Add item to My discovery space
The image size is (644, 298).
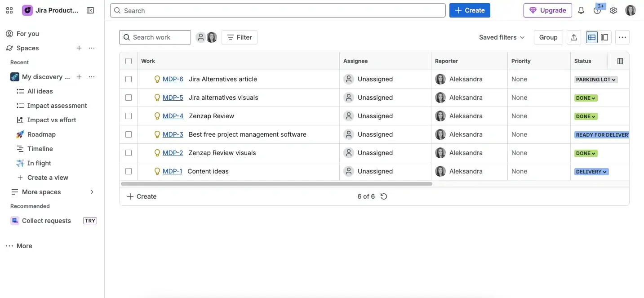(x=79, y=77)
